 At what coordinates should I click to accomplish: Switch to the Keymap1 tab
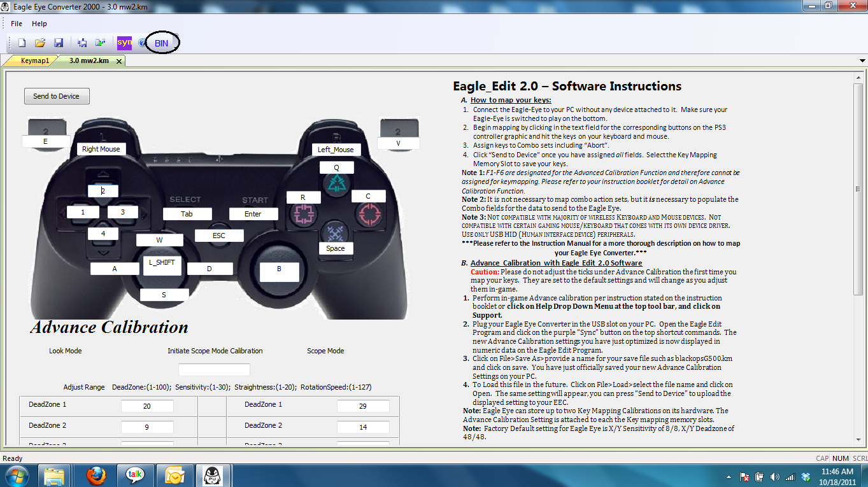coord(35,61)
